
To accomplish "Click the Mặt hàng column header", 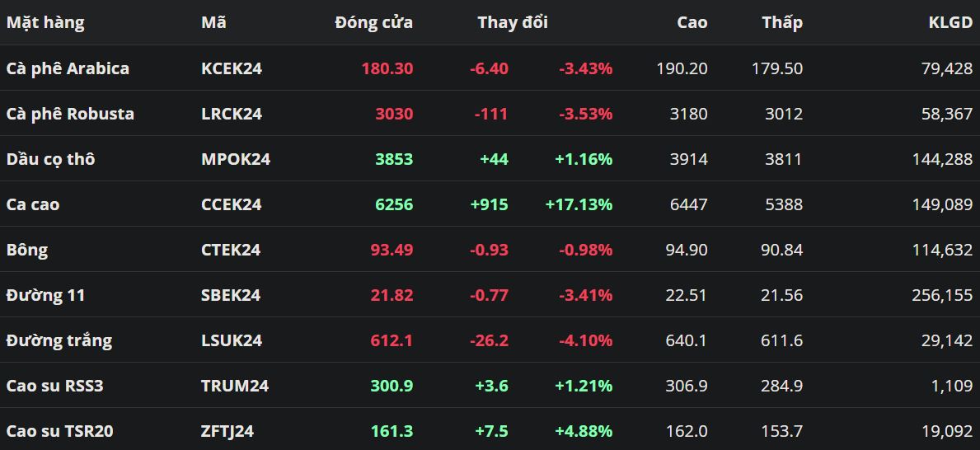I will click(x=45, y=23).
